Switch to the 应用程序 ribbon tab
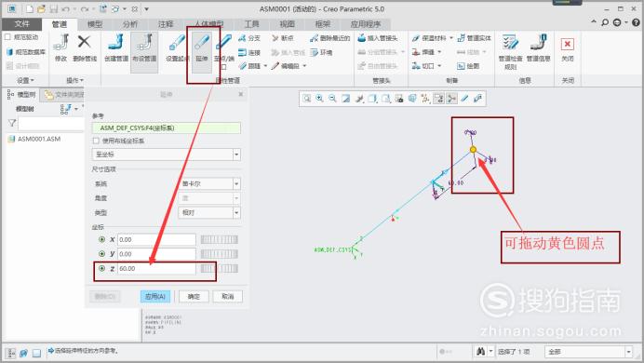The width and height of the screenshot is (644, 363). pyautogui.click(x=365, y=24)
